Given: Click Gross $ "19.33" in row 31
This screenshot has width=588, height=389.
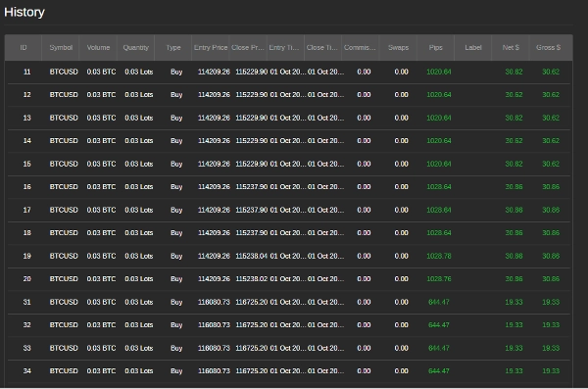Looking at the screenshot, I should [x=551, y=302].
